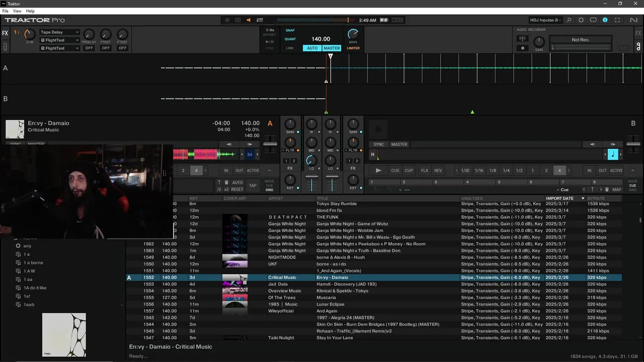
Task: Toggle AUTO master mode
Action: 312,48
